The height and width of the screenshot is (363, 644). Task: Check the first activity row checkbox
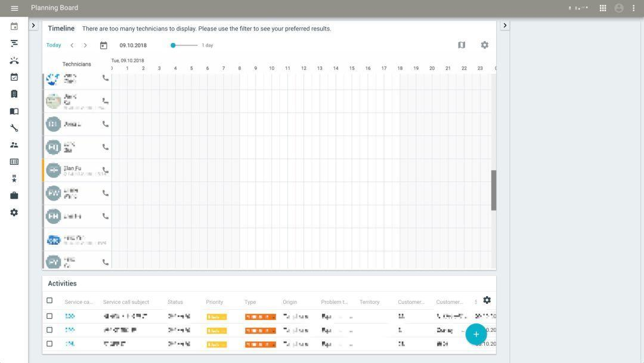(49, 316)
